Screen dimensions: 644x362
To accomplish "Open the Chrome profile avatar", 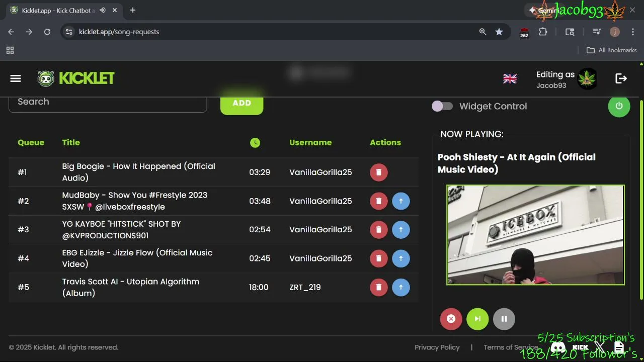I will pyautogui.click(x=614, y=32).
